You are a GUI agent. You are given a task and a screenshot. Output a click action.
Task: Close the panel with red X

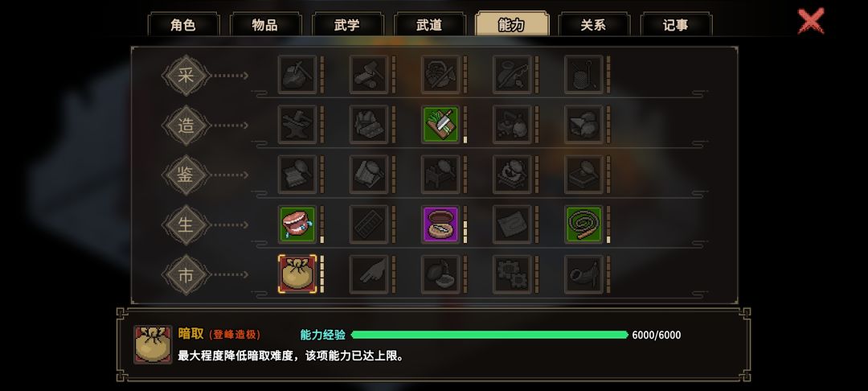pos(811,22)
